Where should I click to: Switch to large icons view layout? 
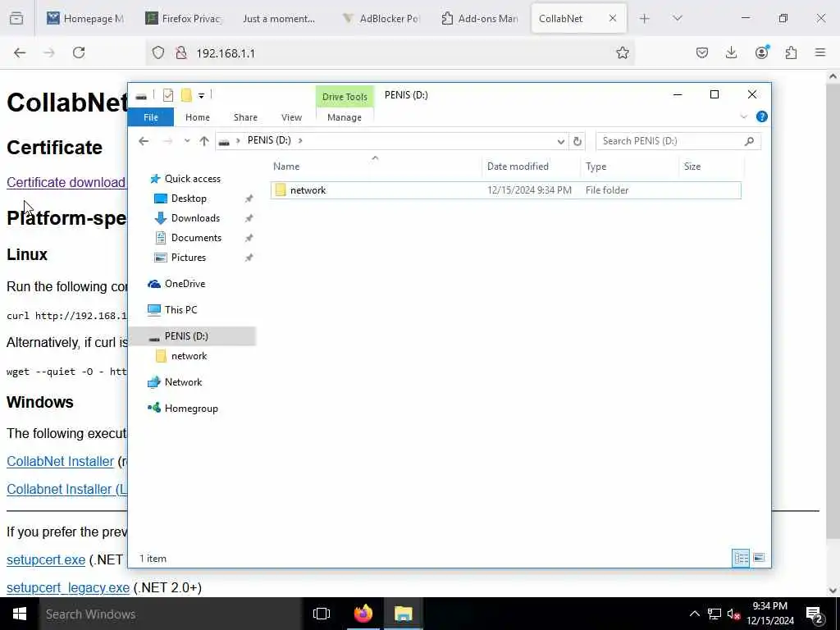[759, 558]
